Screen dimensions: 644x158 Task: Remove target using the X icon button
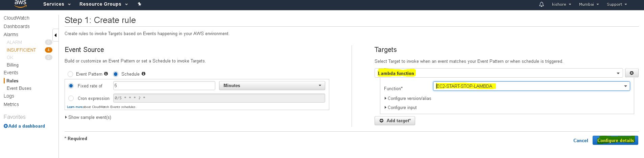(631, 73)
